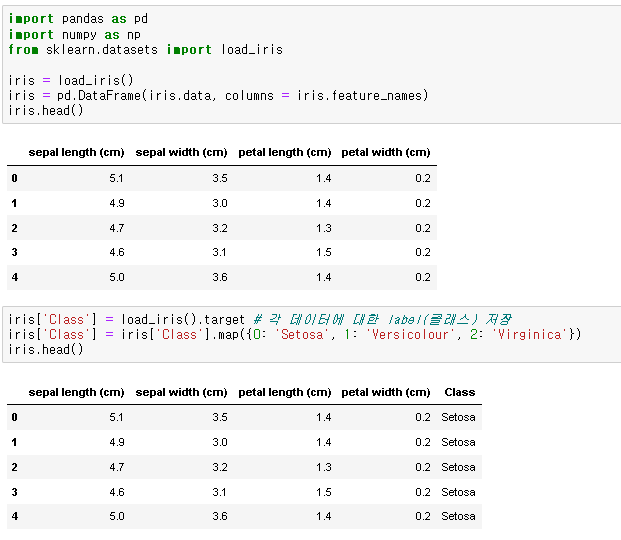
Task: Click value 5.0 in the table with Class column
Action: click(117, 516)
